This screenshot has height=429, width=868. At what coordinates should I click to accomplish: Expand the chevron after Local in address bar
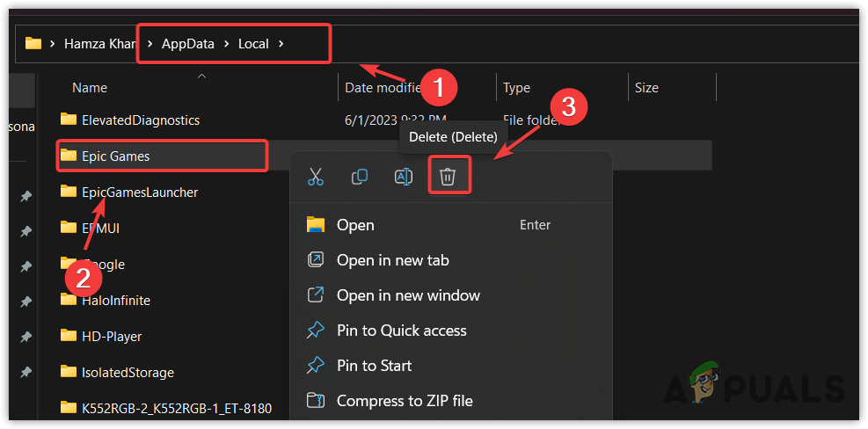tap(281, 43)
